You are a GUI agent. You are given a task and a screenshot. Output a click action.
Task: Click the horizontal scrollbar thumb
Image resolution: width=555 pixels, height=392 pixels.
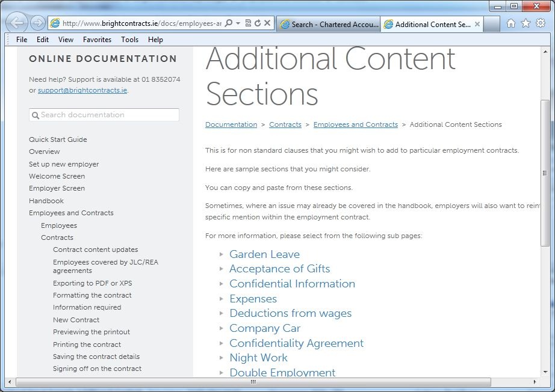click(x=253, y=382)
